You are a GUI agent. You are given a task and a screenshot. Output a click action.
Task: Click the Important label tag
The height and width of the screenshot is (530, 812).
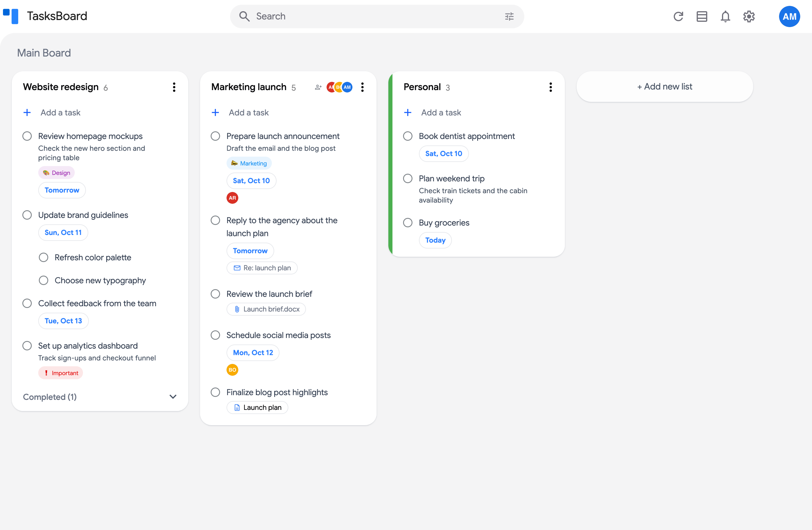pyautogui.click(x=60, y=373)
